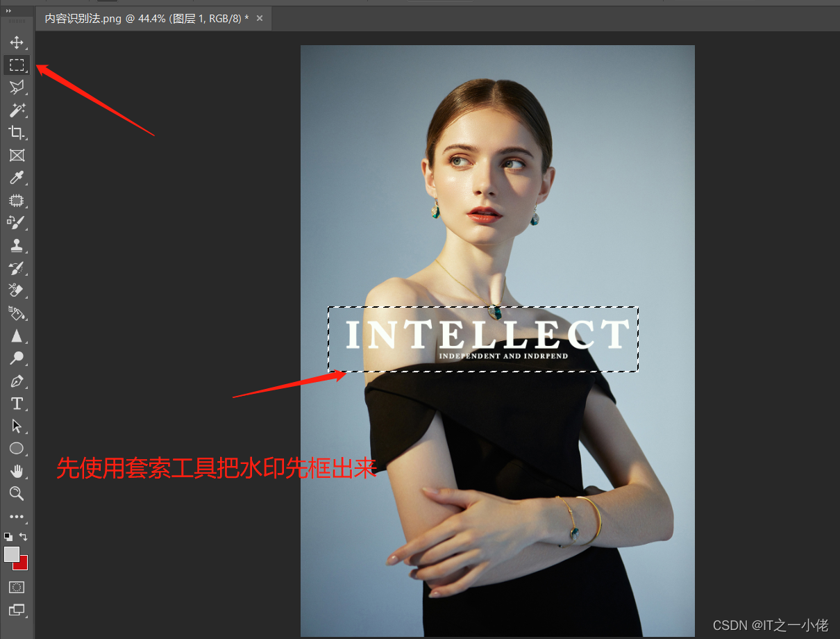This screenshot has width=840, height=639.
Task: Select the Path Selection arrow tool
Action: tap(17, 426)
